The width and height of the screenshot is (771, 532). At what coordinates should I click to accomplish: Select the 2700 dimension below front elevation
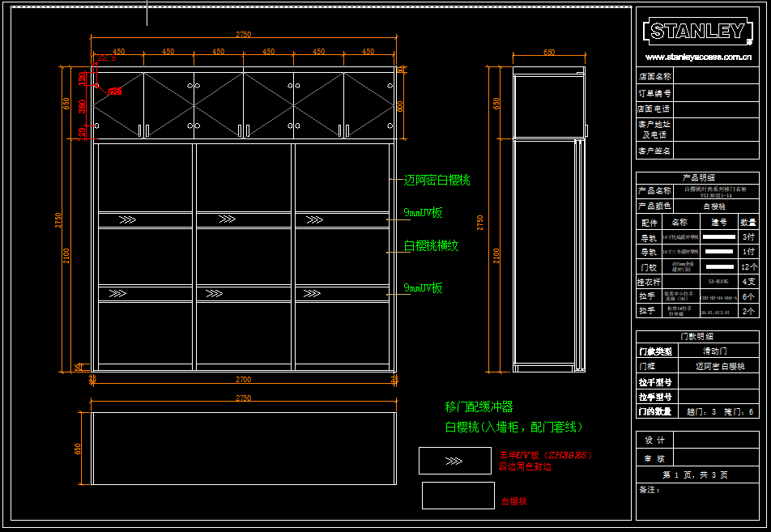coord(243,379)
